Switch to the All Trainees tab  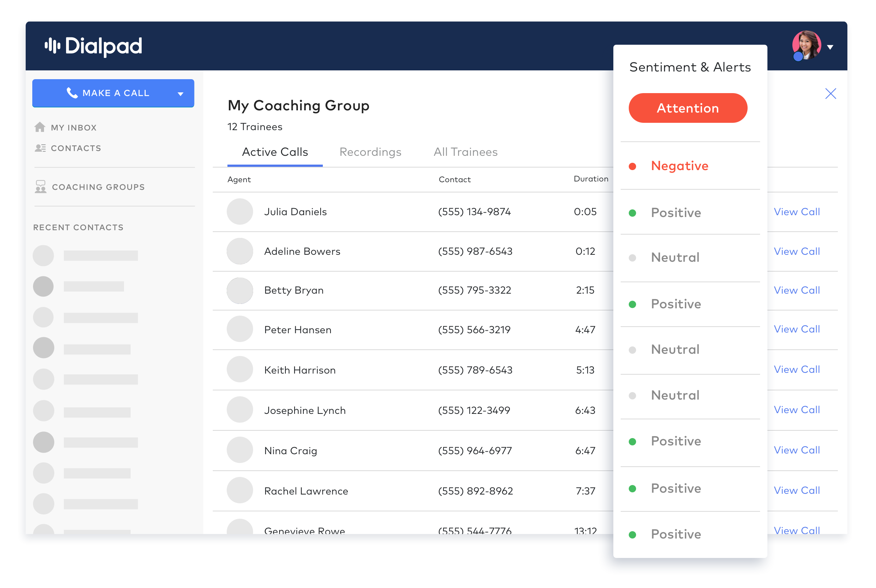(466, 152)
